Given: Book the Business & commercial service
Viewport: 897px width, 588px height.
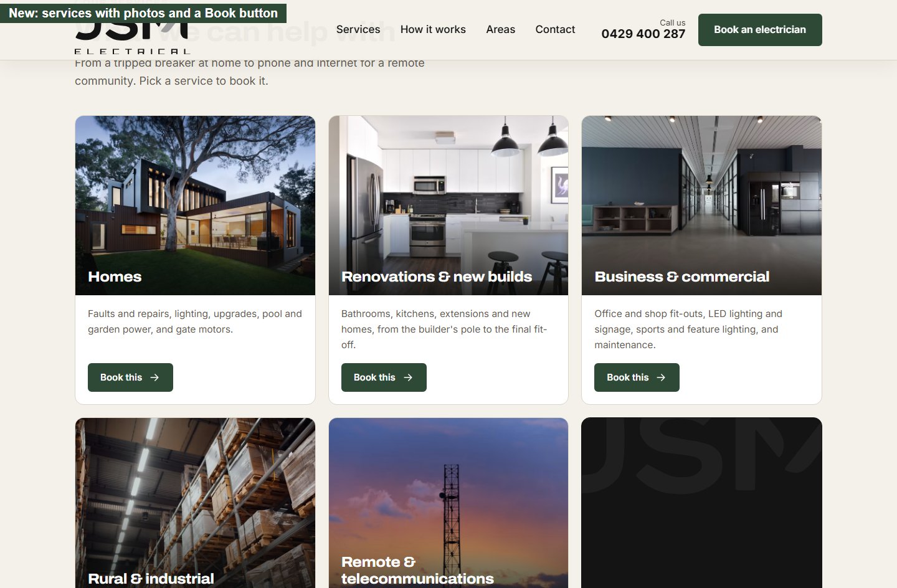Looking at the screenshot, I should click(637, 377).
